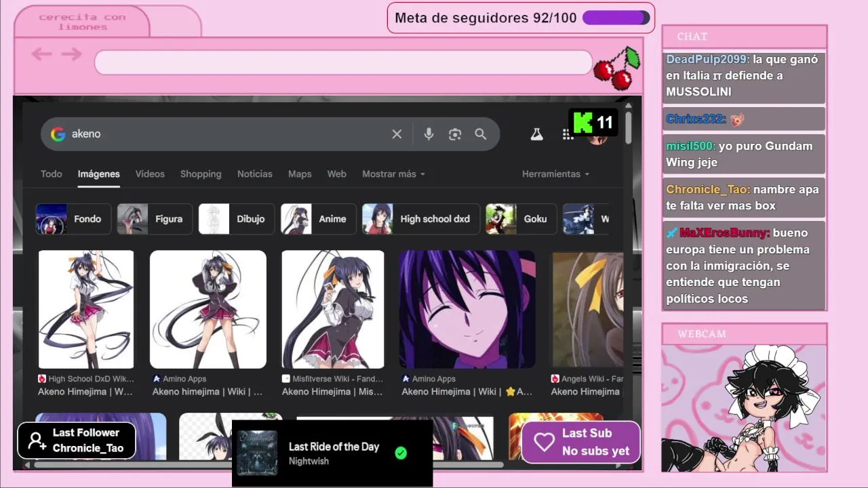Open Akeno Himejima High School DxD Wiki link
Screen dimensions: 868x488
[x=85, y=392]
